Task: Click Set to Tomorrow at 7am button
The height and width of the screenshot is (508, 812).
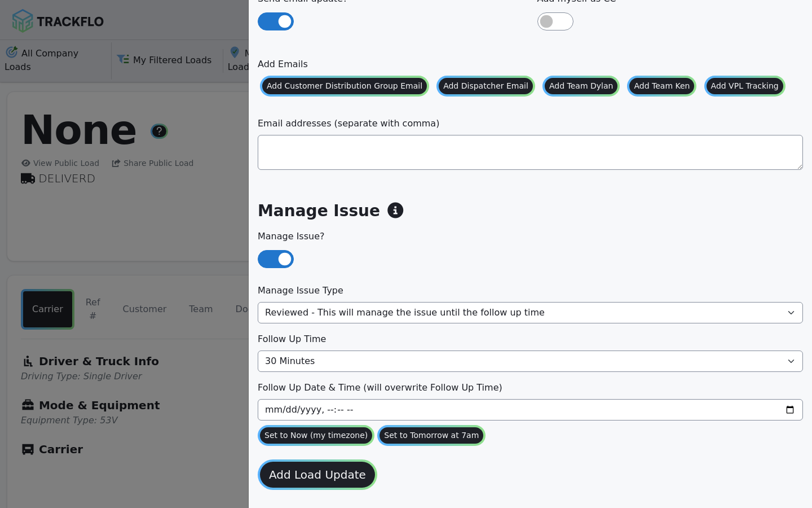Action: [x=431, y=435]
